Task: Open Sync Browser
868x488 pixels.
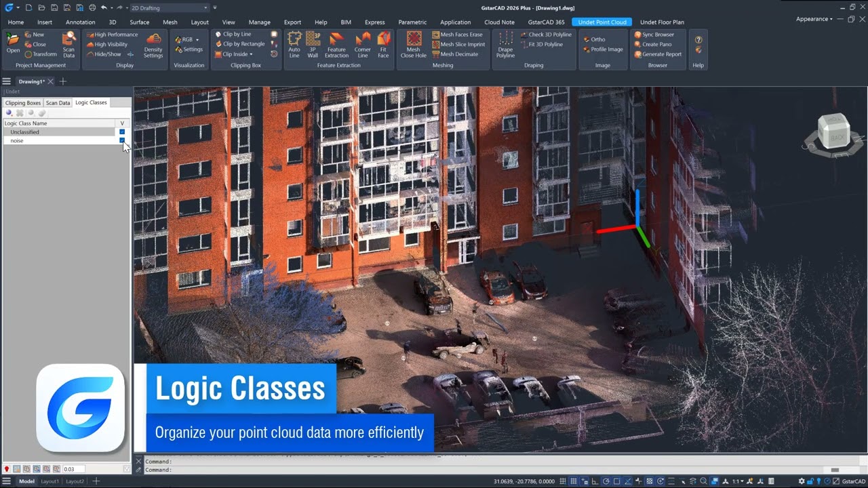Action: (654, 35)
